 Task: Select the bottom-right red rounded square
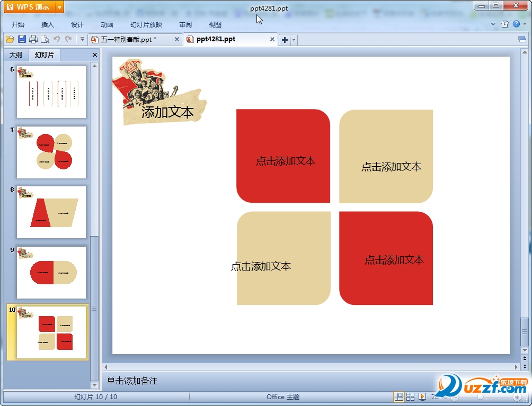coord(386,258)
